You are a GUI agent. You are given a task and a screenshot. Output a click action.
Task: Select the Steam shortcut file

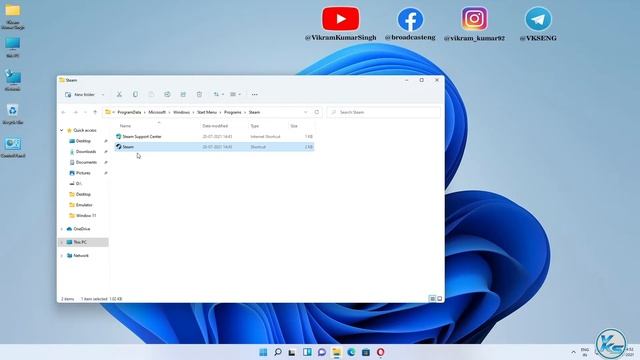[x=214, y=147]
